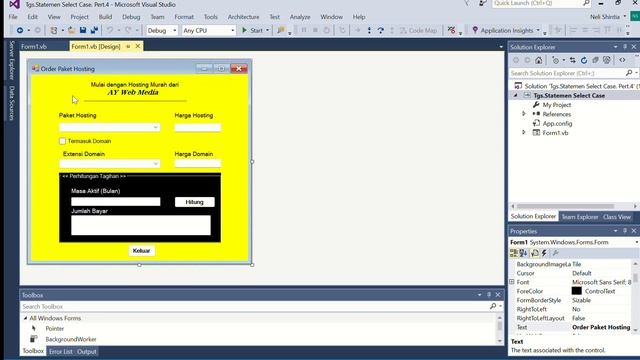The width and height of the screenshot is (640, 360).
Task: Click the Keluar button on the form
Action: click(x=141, y=251)
